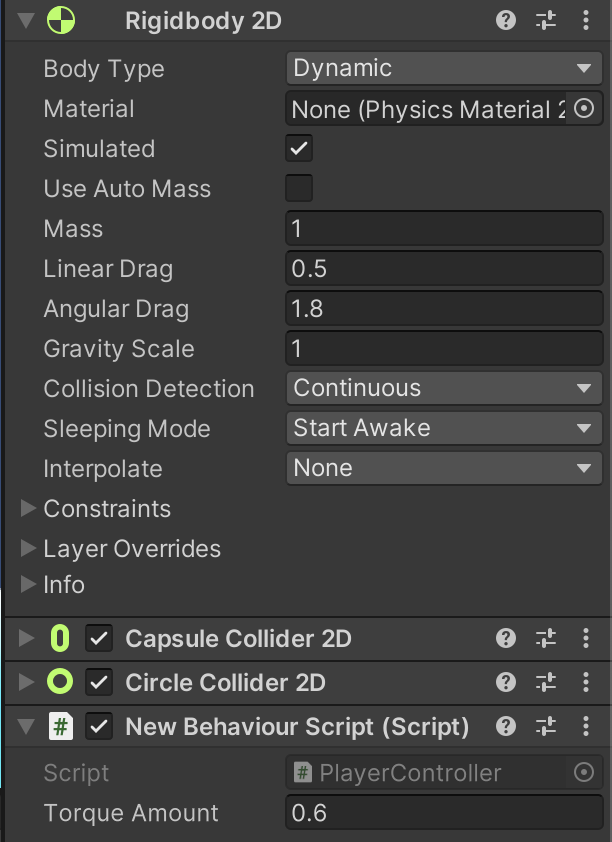This screenshot has height=842, width=612.
Task: Open Rigidbody 2D three-dot options menu
Action: tap(586, 21)
